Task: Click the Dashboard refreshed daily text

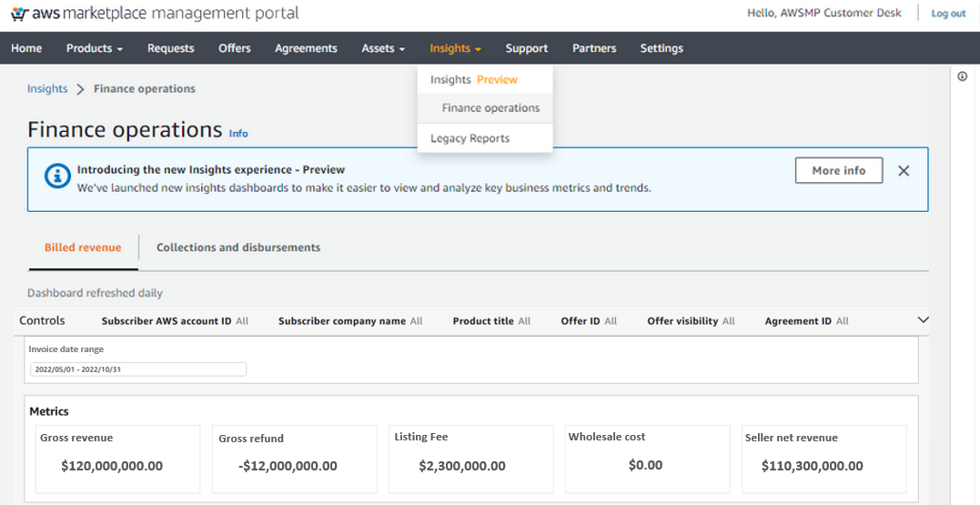Action: point(95,293)
